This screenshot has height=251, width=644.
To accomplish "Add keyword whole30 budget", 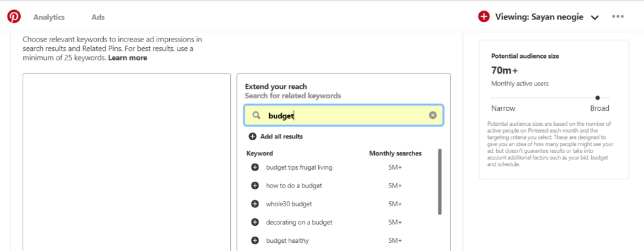I will (x=255, y=204).
